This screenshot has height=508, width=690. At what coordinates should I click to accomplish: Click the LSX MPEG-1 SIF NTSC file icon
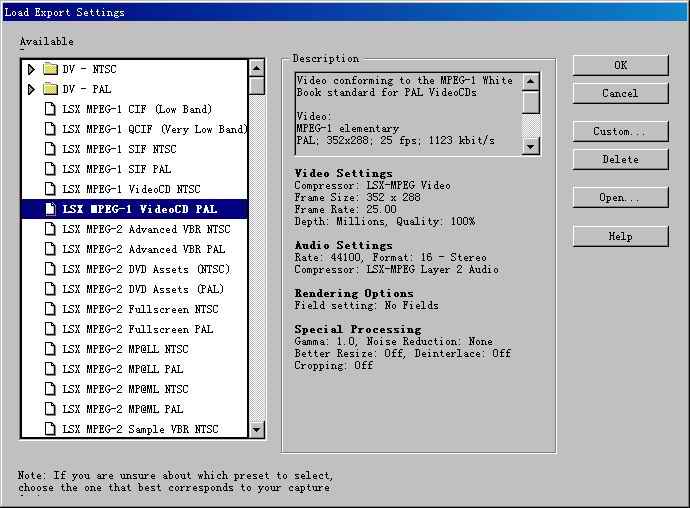(x=50, y=149)
